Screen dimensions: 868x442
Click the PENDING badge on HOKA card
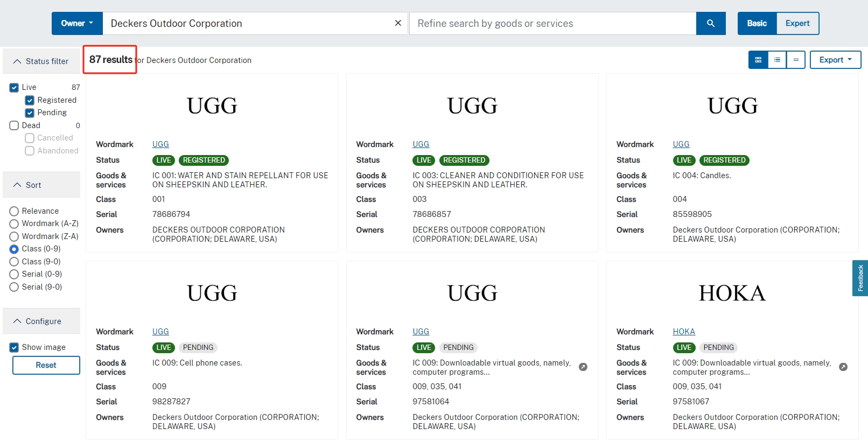719,348
